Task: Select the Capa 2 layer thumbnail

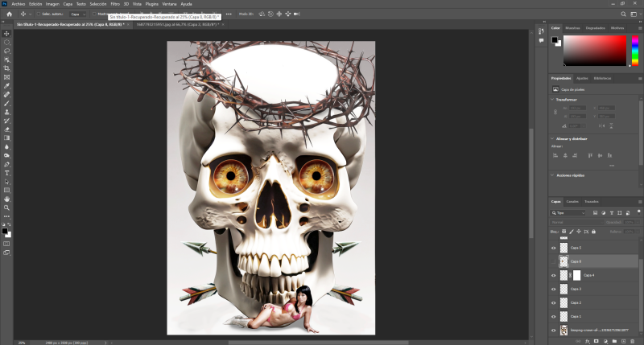Action: [563, 302]
